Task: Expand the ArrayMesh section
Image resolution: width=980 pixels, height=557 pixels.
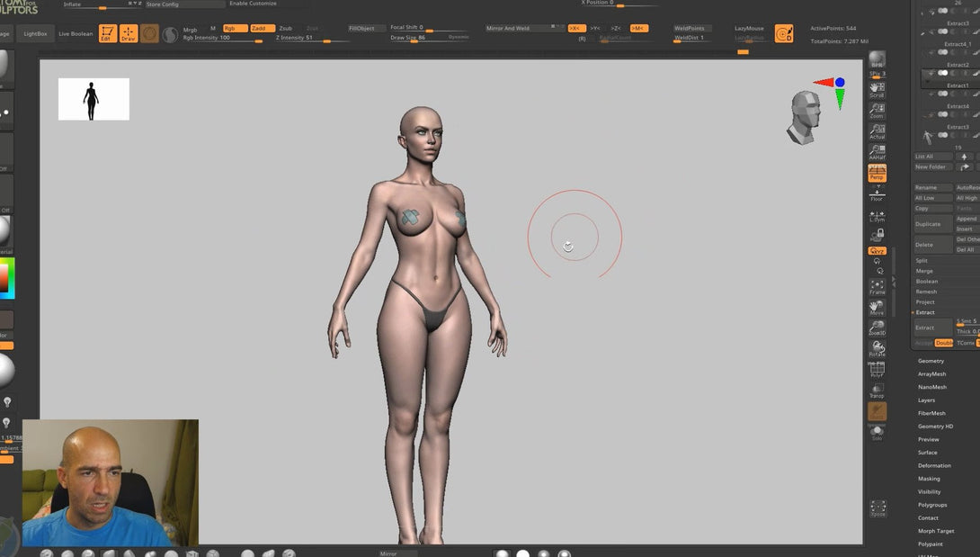Action: (x=931, y=374)
